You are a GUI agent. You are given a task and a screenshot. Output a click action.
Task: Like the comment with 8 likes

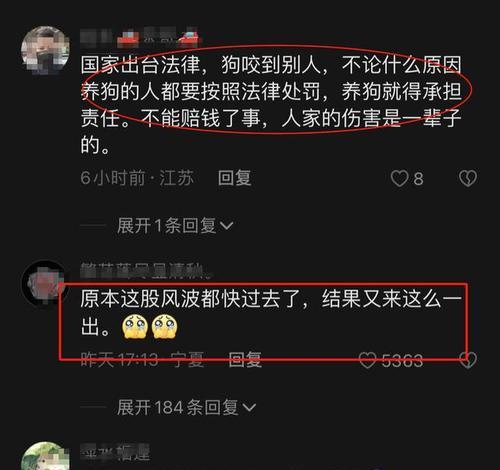coord(399,178)
